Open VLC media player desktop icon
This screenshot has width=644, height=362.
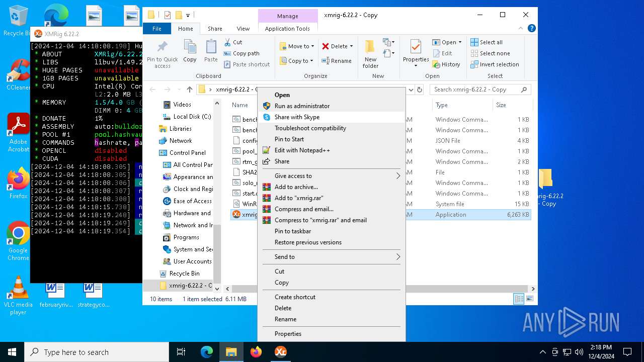click(18, 296)
